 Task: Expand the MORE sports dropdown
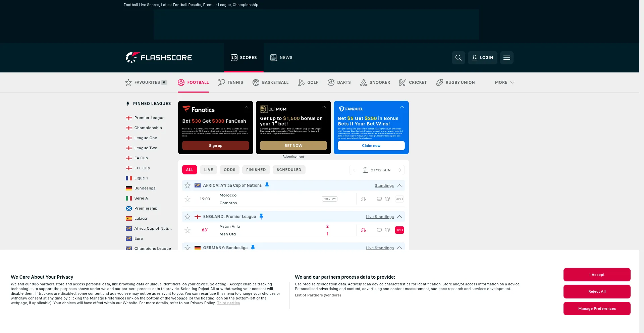coord(504,82)
